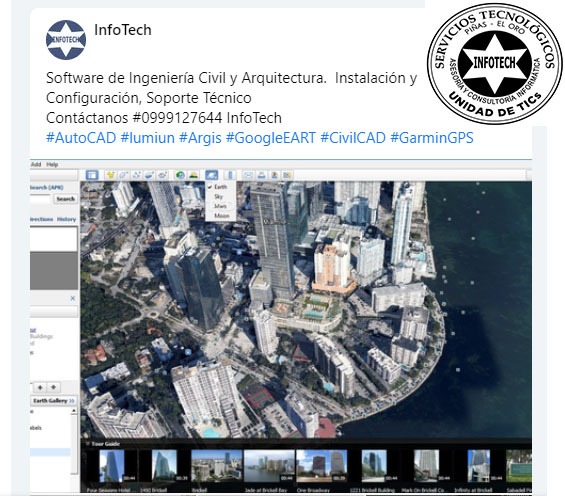Screen dimensions: 565x497
Task: Open the InfoTech profile picture
Action: [x=66, y=40]
